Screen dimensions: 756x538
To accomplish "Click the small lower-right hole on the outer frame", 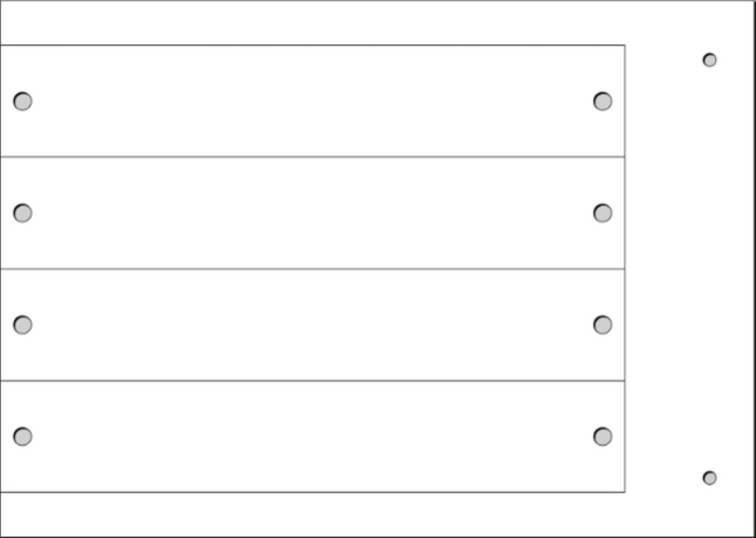I will [709, 478].
